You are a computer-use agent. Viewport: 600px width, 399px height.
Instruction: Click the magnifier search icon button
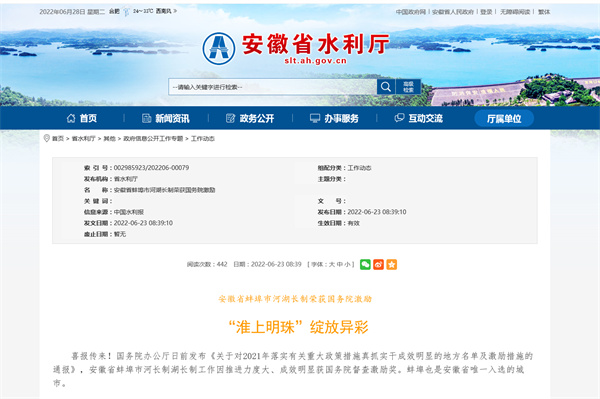(386, 87)
